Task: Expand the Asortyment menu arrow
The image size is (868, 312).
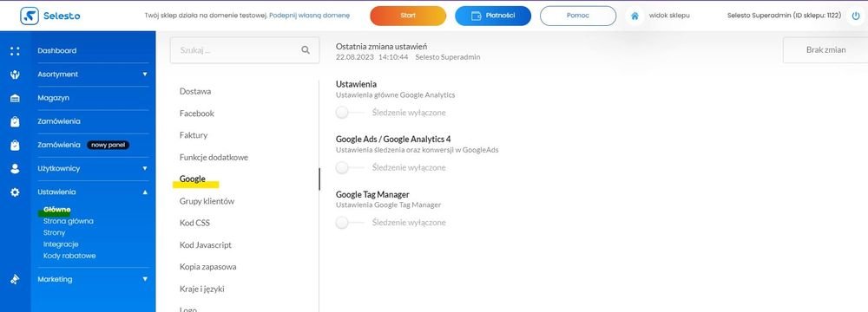Action: coord(145,75)
